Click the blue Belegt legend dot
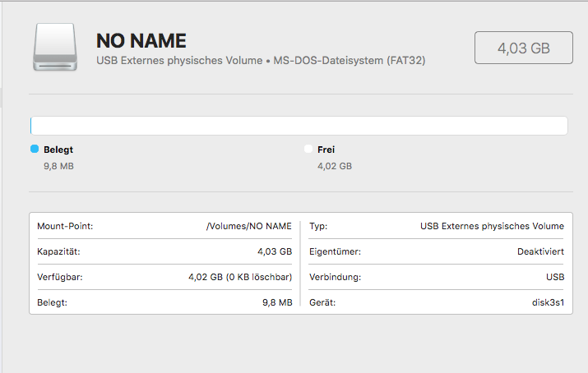 pyautogui.click(x=35, y=149)
